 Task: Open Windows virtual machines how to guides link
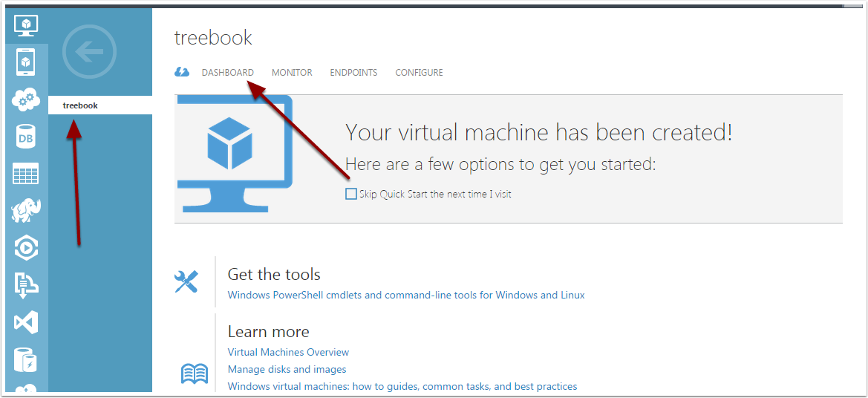(x=402, y=386)
